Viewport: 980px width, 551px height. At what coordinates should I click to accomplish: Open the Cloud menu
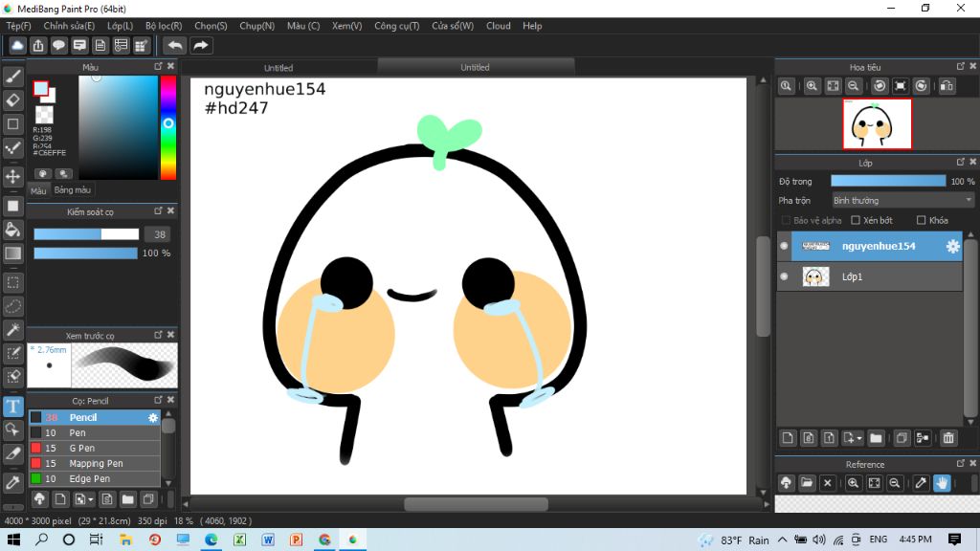[498, 26]
